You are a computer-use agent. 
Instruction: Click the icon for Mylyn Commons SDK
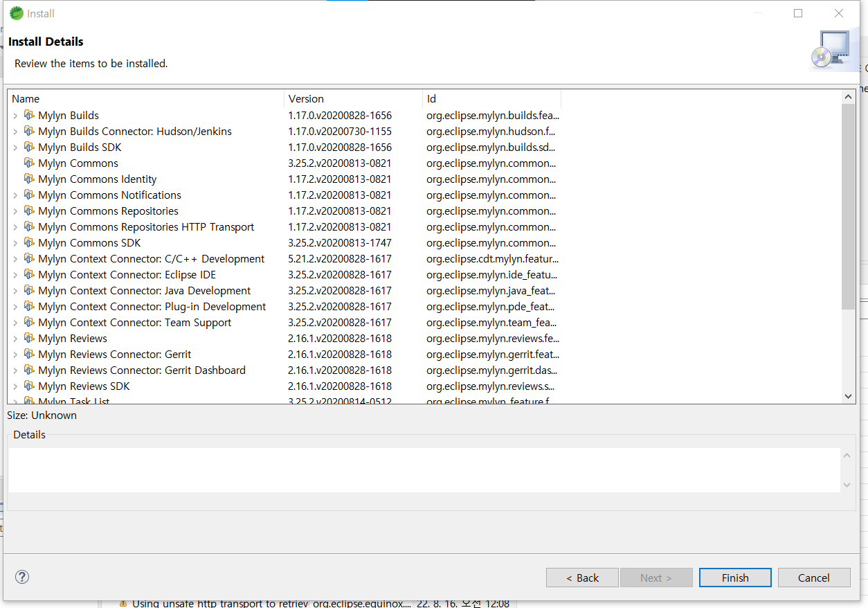[x=29, y=242]
